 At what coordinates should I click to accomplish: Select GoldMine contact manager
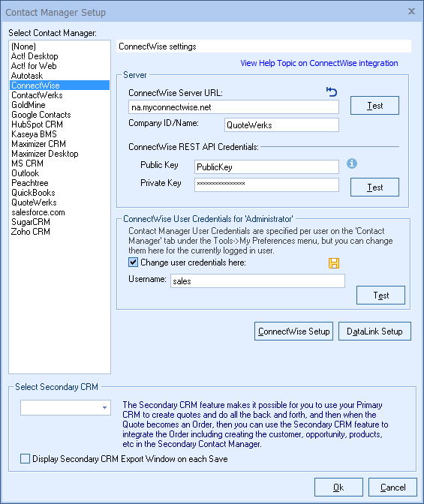pyautogui.click(x=59, y=105)
